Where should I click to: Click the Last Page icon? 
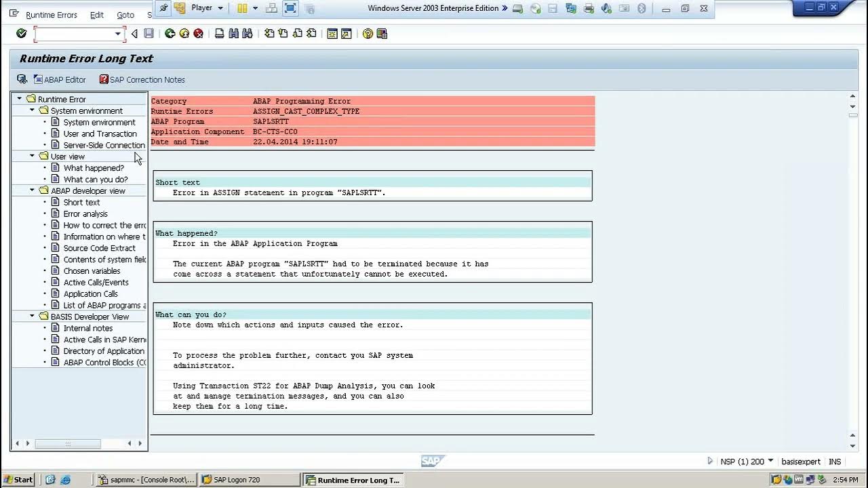point(311,33)
